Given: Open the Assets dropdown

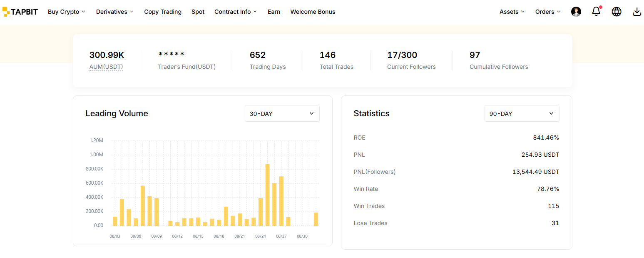Looking at the screenshot, I should (x=512, y=12).
